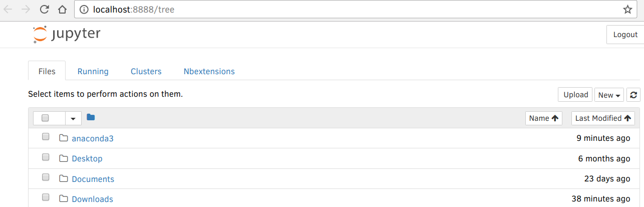Open the New dropdown menu
644x207 pixels.
[609, 95]
